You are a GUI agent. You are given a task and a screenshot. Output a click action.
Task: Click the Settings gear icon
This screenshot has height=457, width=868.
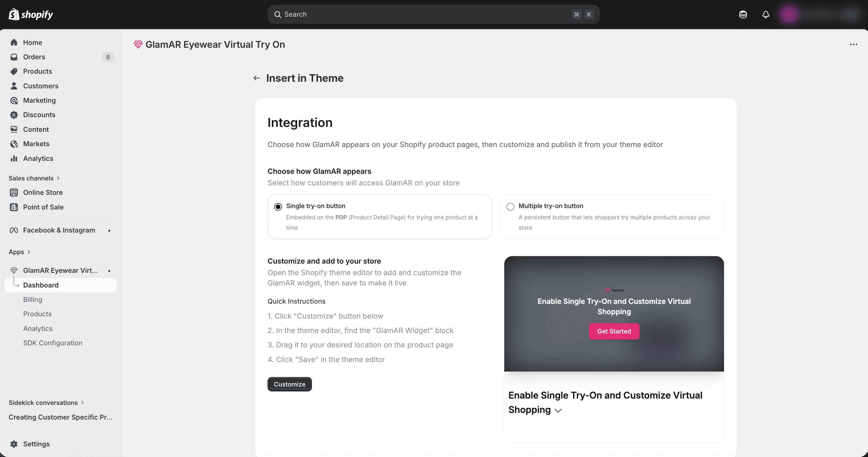(14, 444)
